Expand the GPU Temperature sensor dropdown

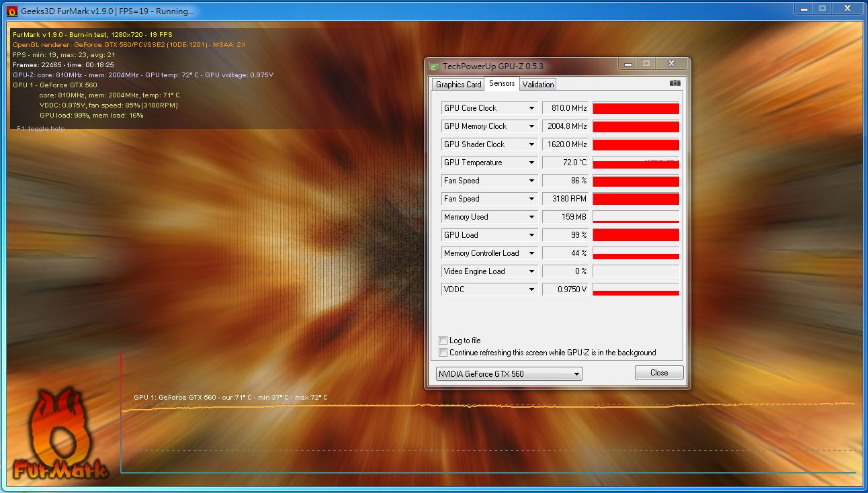[531, 163]
